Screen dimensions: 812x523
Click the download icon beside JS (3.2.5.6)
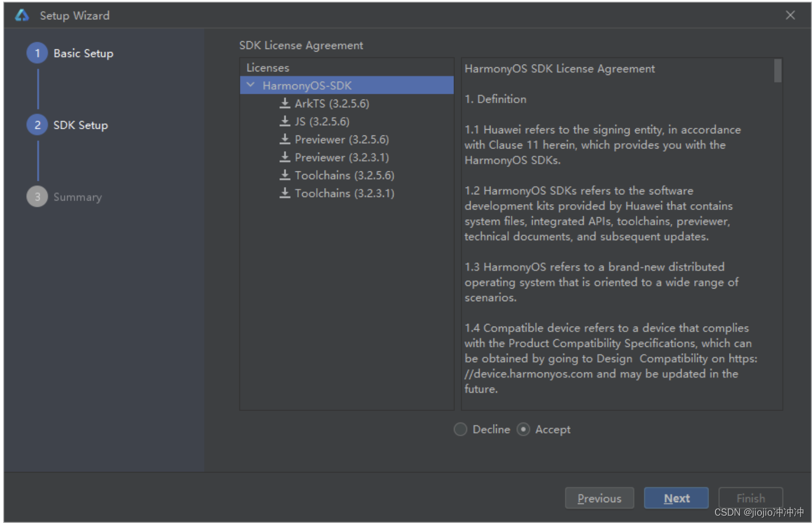[x=285, y=121]
